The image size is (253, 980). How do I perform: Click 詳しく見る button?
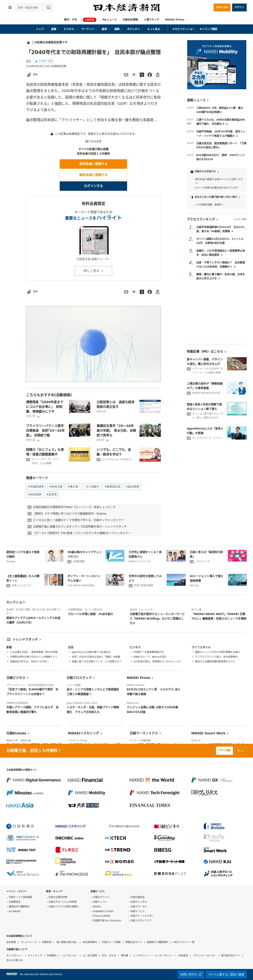(x=93, y=270)
